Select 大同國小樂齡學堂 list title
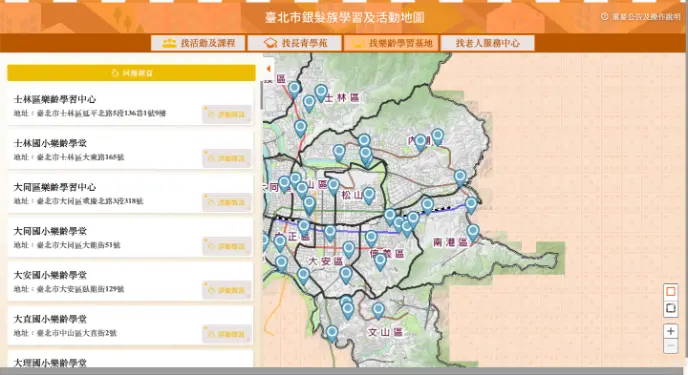 pos(50,231)
